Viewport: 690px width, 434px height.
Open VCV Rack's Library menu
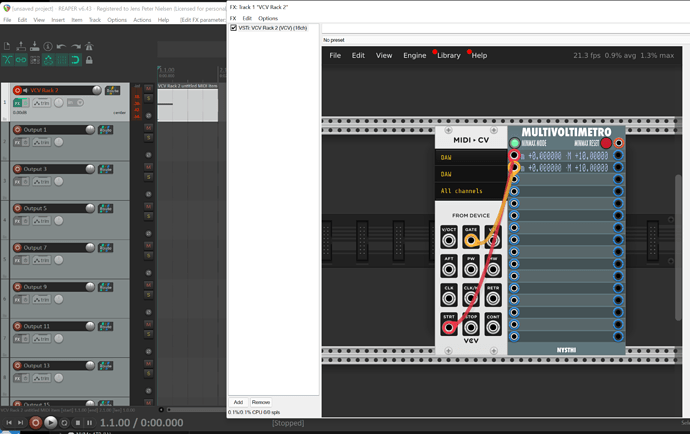tap(448, 55)
